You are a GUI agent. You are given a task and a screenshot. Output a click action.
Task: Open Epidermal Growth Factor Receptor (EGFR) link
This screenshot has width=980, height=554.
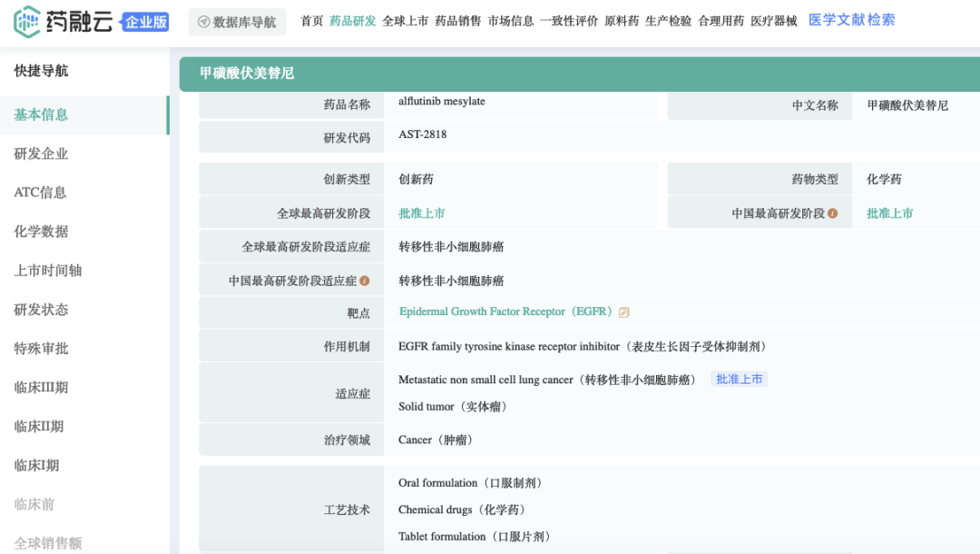click(505, 312)
